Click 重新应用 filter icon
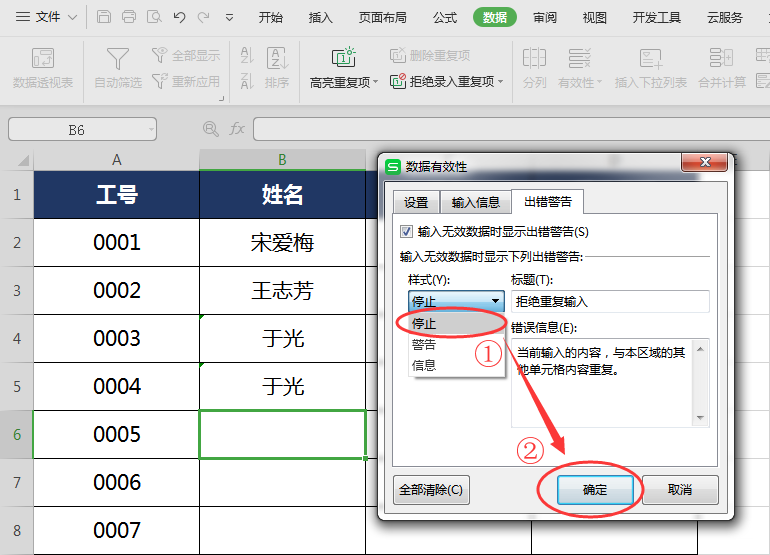Screen dimensions: 770x555 pyautogui.click(x=159, y=81)
